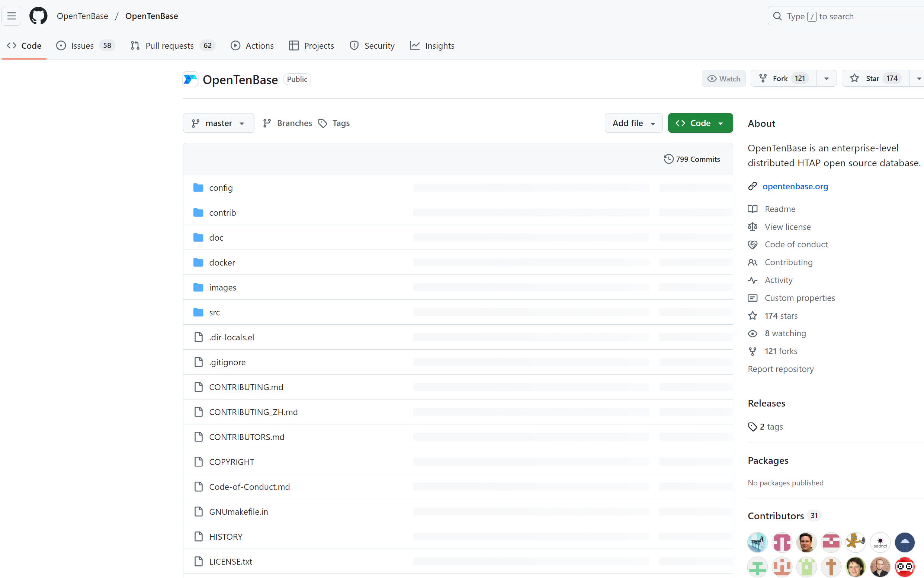This screenshot has width=924, height=578.
Task: Click the search input field
Action: coord(846,16)
